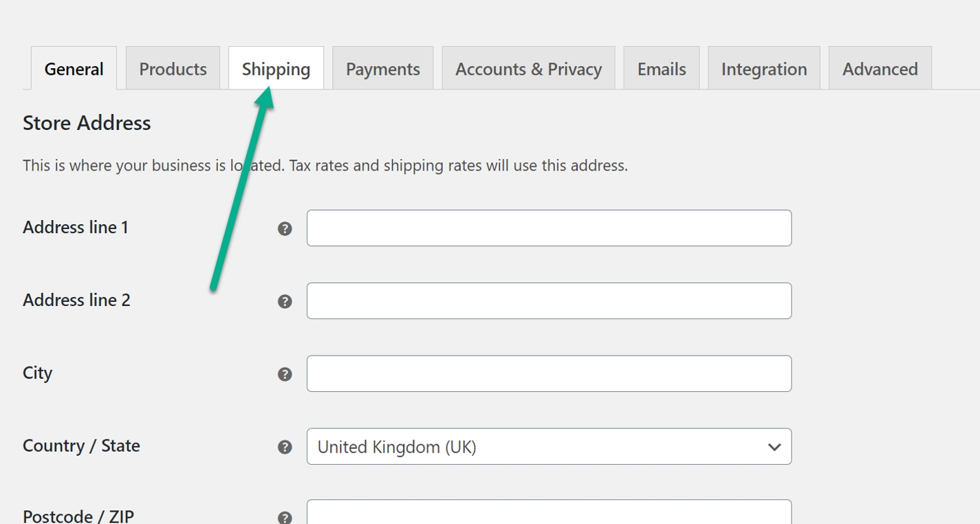Go to the Shipping tab
This screenshot has width=980, height=524.
[x=276, y=69]
